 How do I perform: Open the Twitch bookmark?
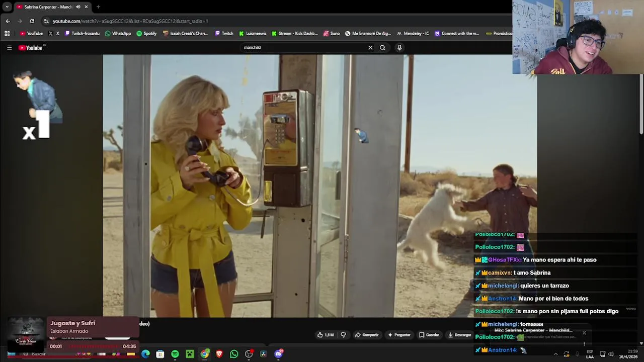(224, 34)
